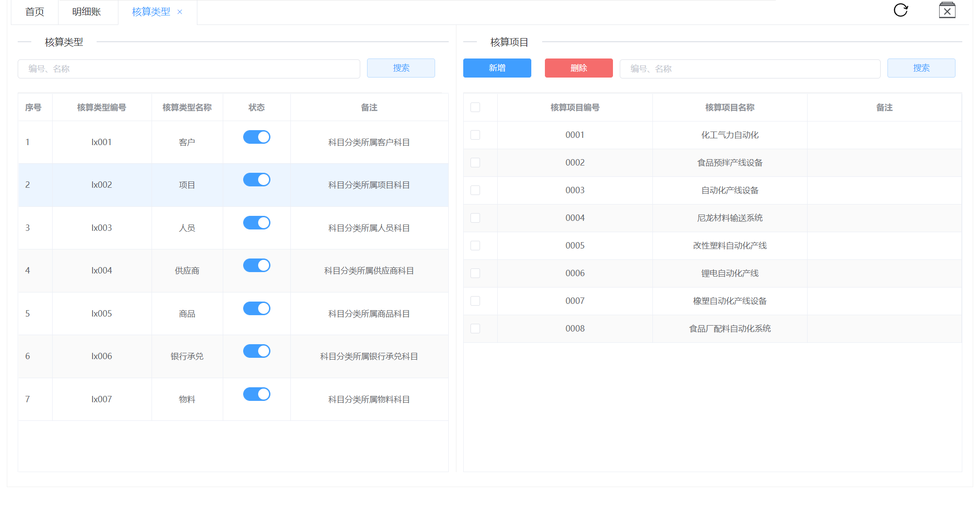Select checkbox for 尼龙材料输送系统 row
The width and height of the screenshot is (980, 507).
click(x=475, y=218)
